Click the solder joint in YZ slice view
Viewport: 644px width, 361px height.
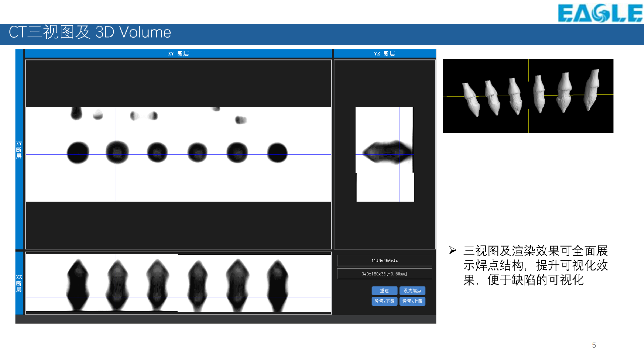(x=387, y=152)
